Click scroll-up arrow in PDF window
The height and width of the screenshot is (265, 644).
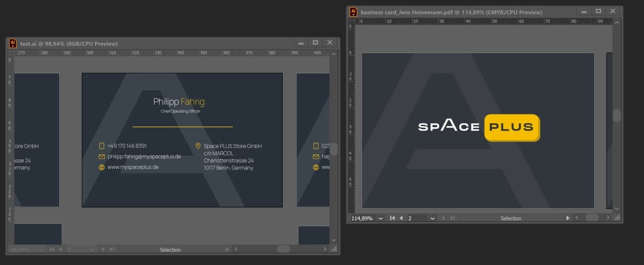617,23
